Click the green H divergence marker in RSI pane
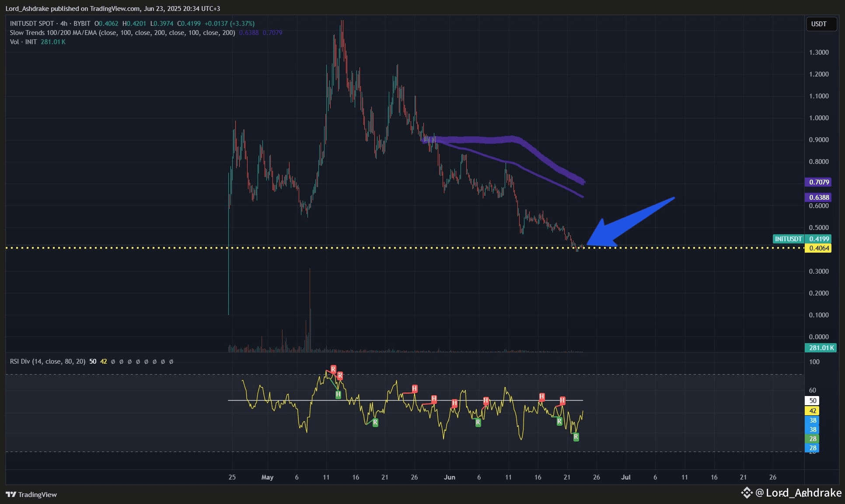845x504 pixels. [338, 395]
